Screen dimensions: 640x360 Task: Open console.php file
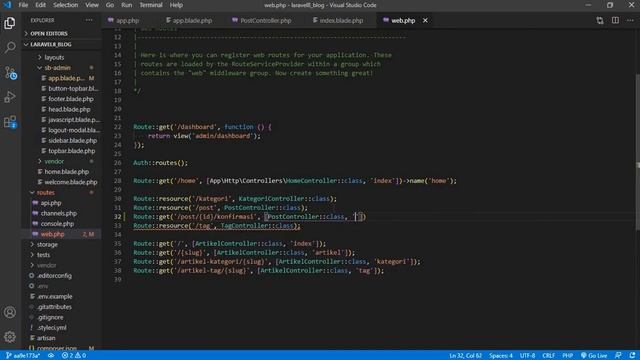[x=57, y=224]
